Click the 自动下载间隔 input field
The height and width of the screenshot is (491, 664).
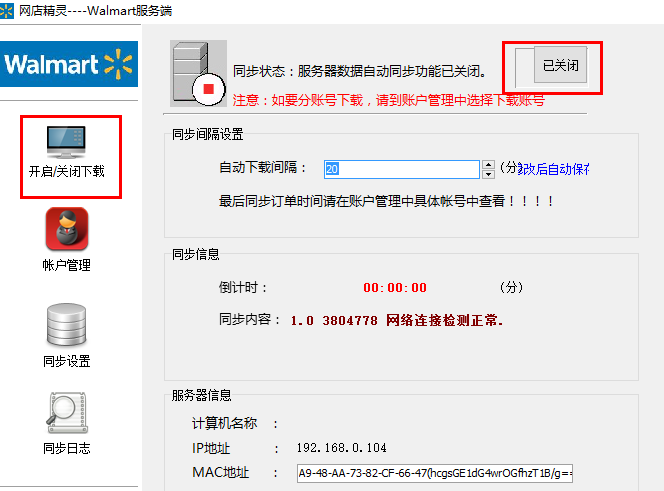coord(401,169)
